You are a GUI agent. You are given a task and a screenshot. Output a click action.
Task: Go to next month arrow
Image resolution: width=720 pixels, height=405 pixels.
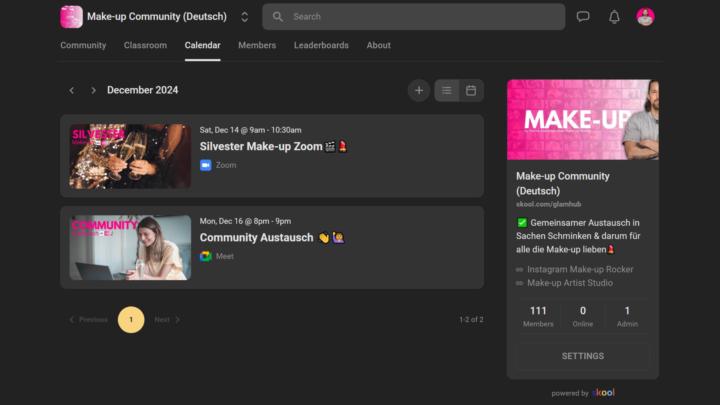tap(93, 90)
